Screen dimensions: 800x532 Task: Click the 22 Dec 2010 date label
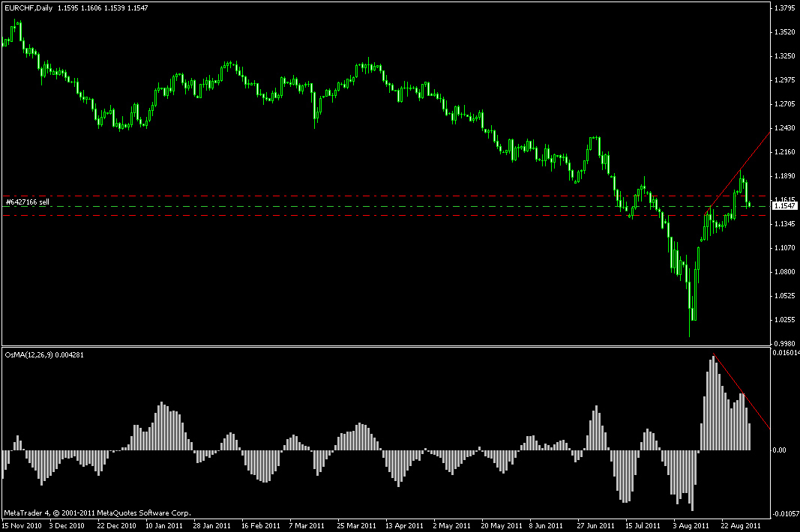[x=116, y=525]
